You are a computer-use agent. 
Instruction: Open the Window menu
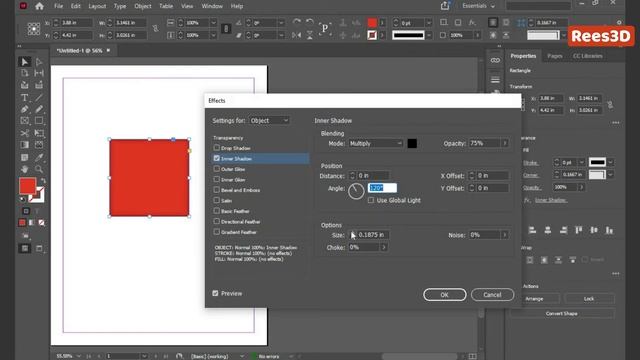(x=212, y=6)
